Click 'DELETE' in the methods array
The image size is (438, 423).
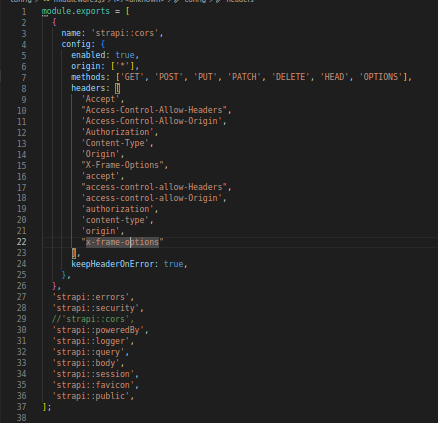point(290,77)
